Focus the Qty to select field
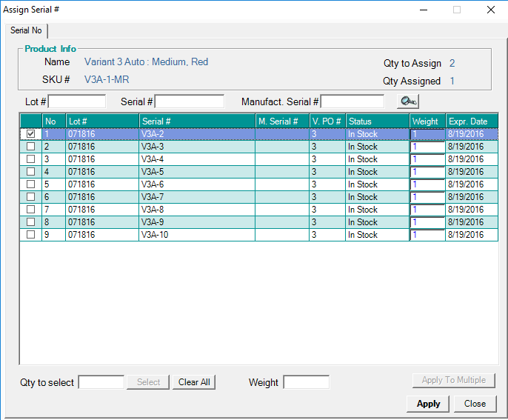The height and width of the screenshot is (420, 508). point(101,382)
